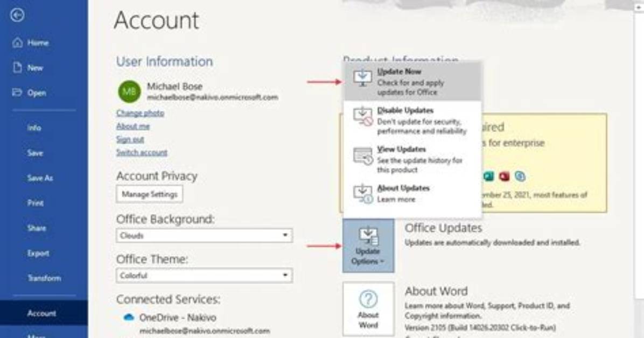Select View Updates menu option
The image size is (644, 338).
point(412,159)
